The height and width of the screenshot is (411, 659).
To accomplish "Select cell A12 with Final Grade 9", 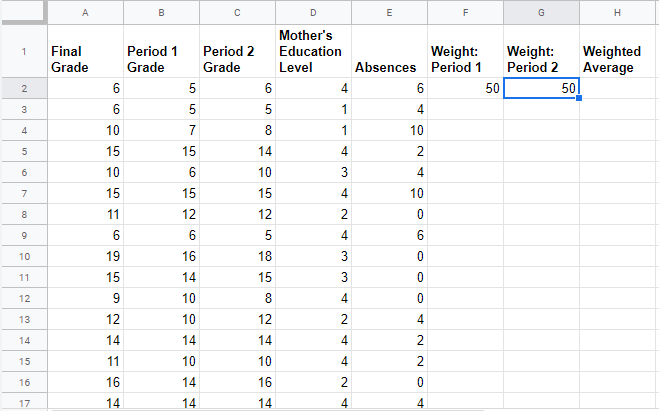I will tap(85, 298).
